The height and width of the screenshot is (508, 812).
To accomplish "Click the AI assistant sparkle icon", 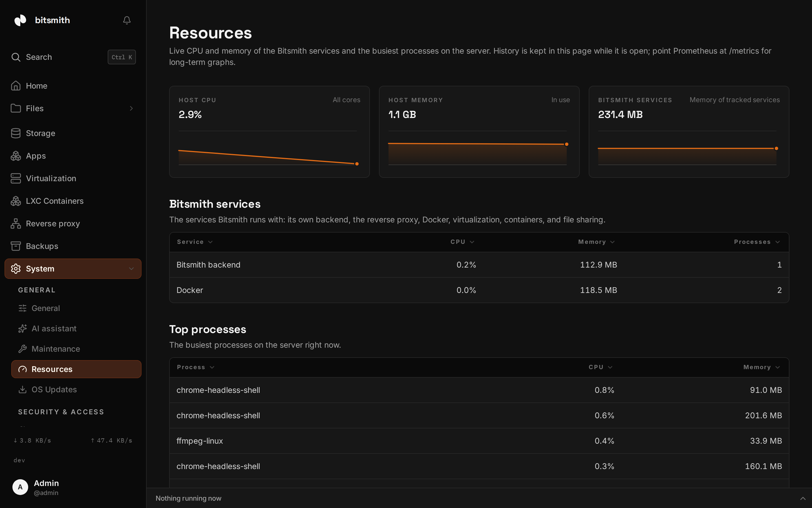I will click(23, 329).
